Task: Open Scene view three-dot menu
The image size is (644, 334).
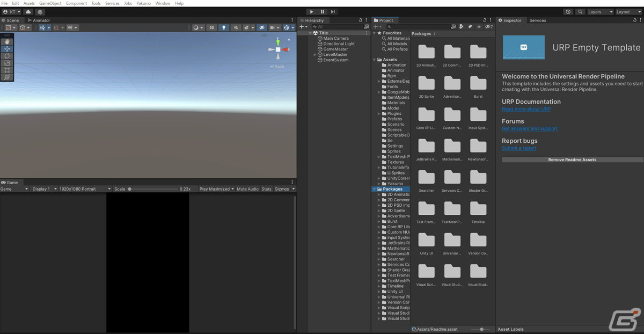Action: point(292,20)
